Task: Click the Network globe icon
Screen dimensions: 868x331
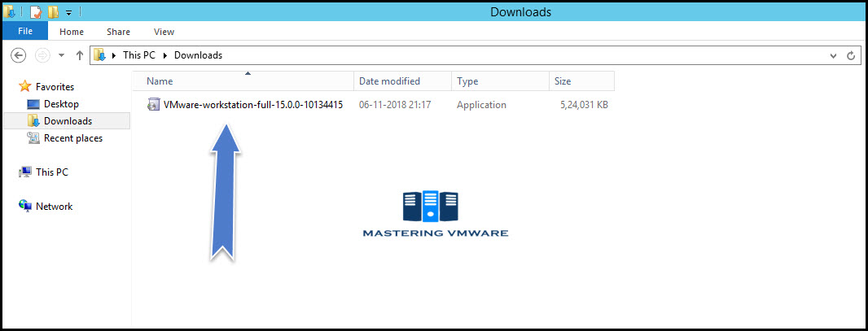Action: point(25,206)
